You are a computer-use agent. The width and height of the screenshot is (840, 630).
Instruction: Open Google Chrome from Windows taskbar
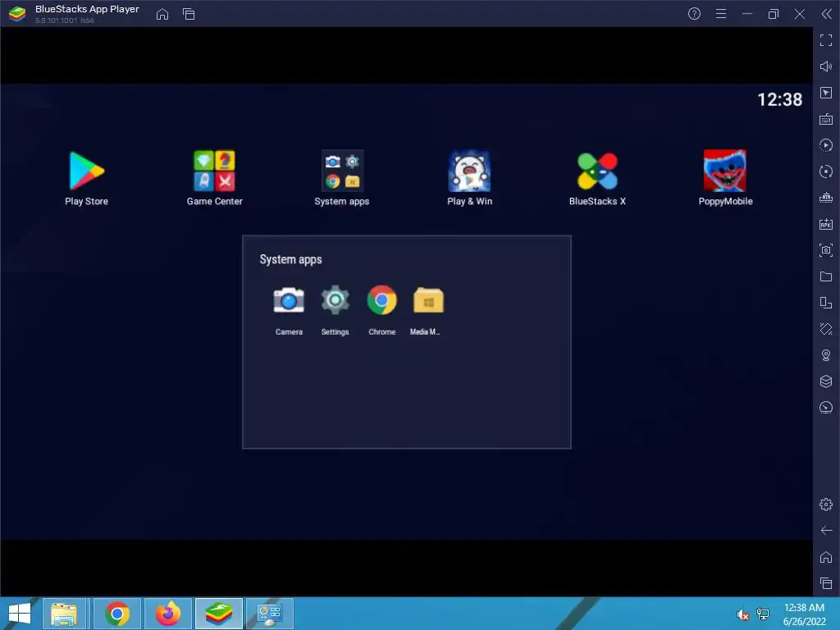[x=117, y=614]
